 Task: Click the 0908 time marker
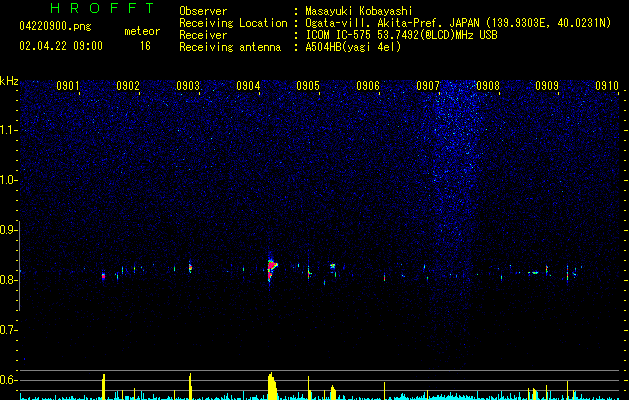coord(488,86)
